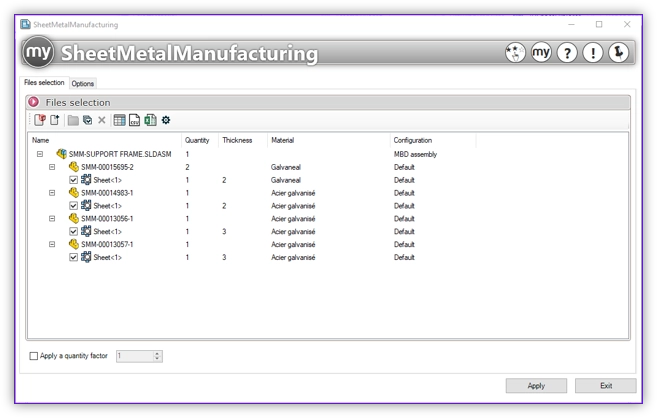Image resolution: width=657 pixels, height=418 pixels.
Task: Click the Material column header
Action: tap(328, 140)
